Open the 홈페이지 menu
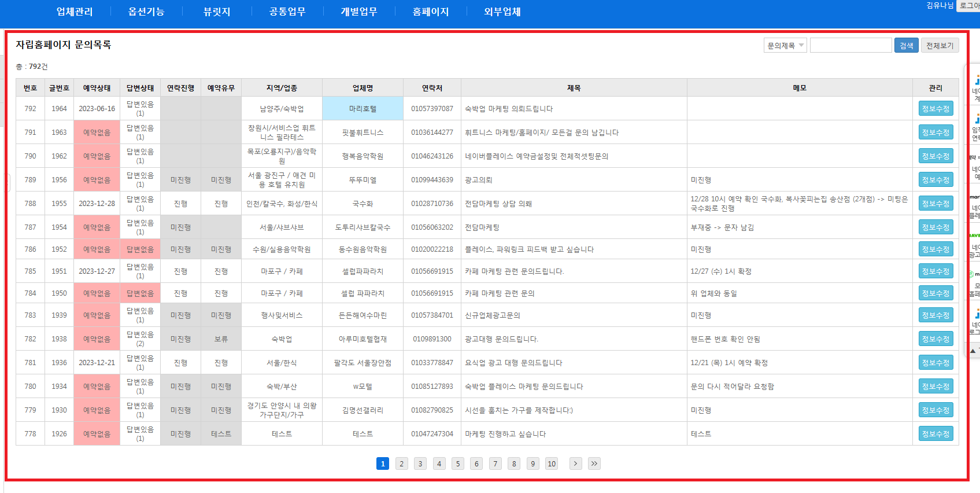The width and height of the screenshot is (980, 493). point(431,12)
